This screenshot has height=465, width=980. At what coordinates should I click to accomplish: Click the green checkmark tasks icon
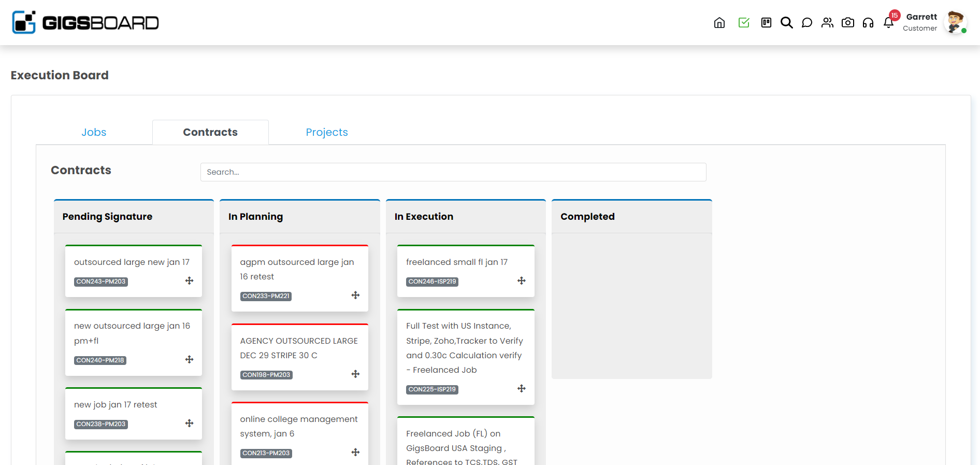[x=744, y=23]
